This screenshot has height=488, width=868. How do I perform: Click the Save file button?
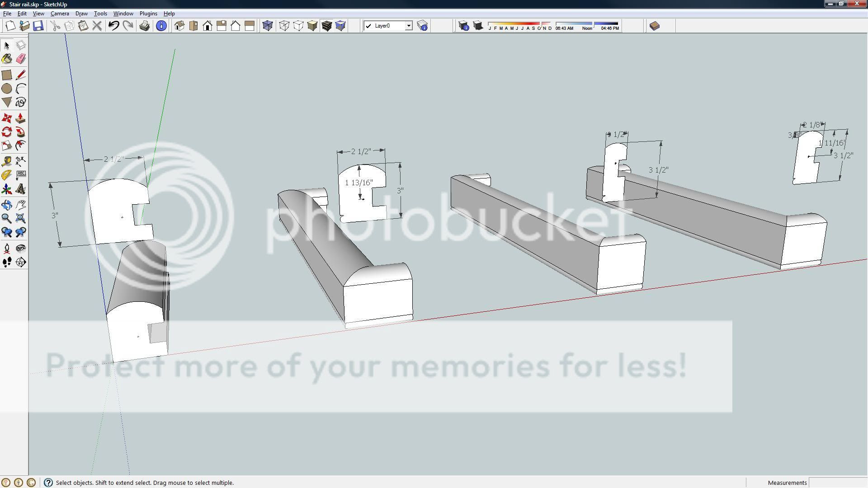[38, 26]
